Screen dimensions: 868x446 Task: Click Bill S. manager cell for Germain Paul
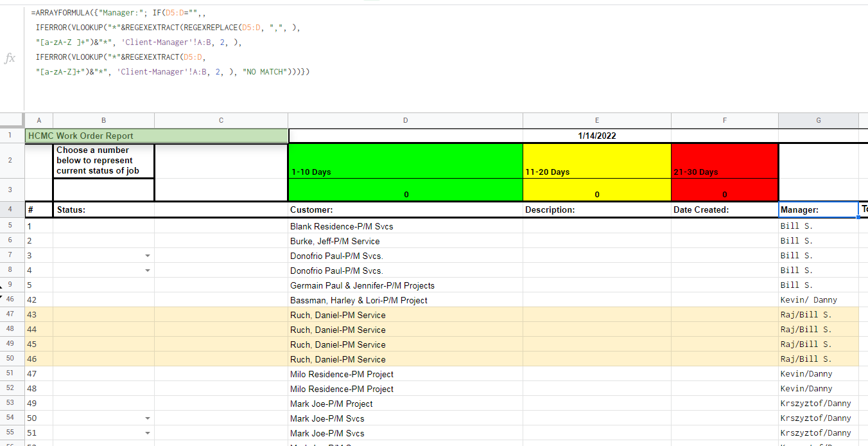coord(819,285)
